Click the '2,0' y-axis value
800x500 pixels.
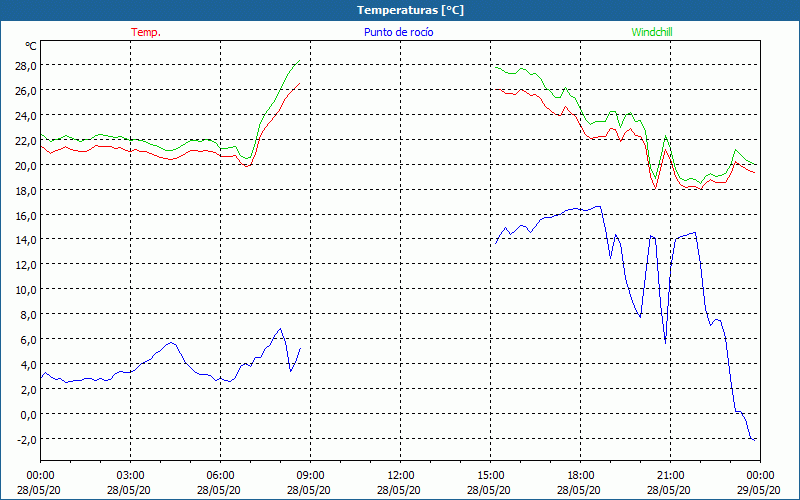pos(28,390)
